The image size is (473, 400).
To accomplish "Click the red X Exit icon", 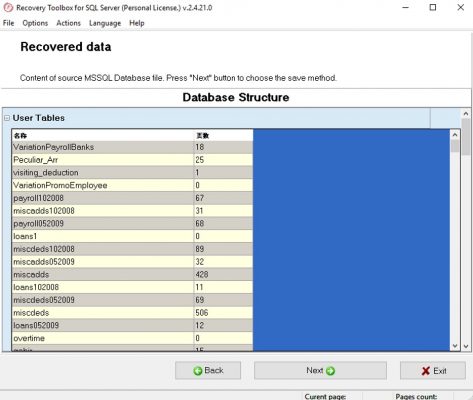I will [x=426, y=371].
